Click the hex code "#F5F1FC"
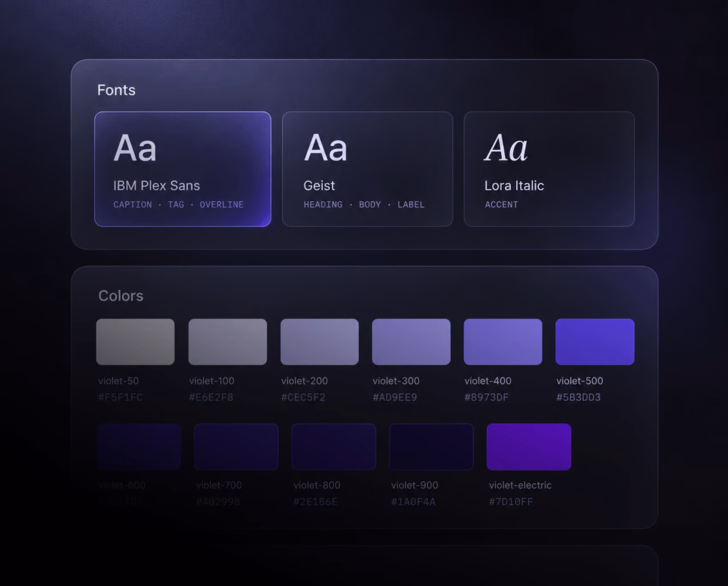 120,397
